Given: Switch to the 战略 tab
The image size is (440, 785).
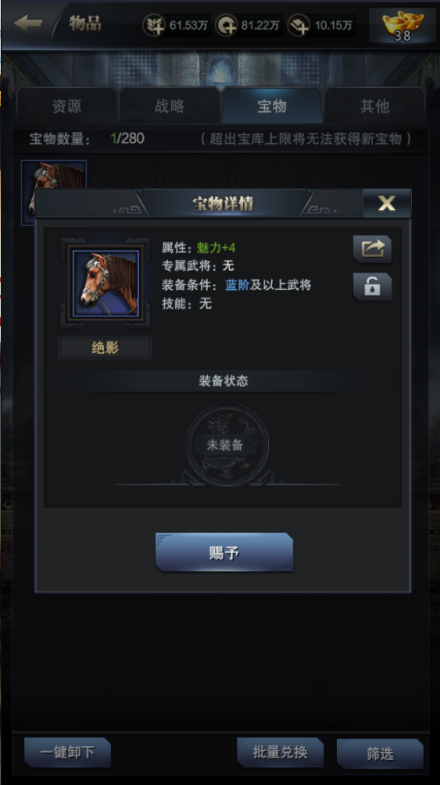Looking at the screenshot, I should [169, 106].
